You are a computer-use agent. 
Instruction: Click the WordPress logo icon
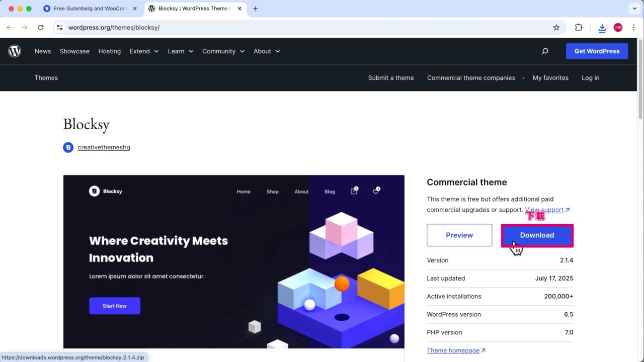pyautogui.click(x=15, y=51)
